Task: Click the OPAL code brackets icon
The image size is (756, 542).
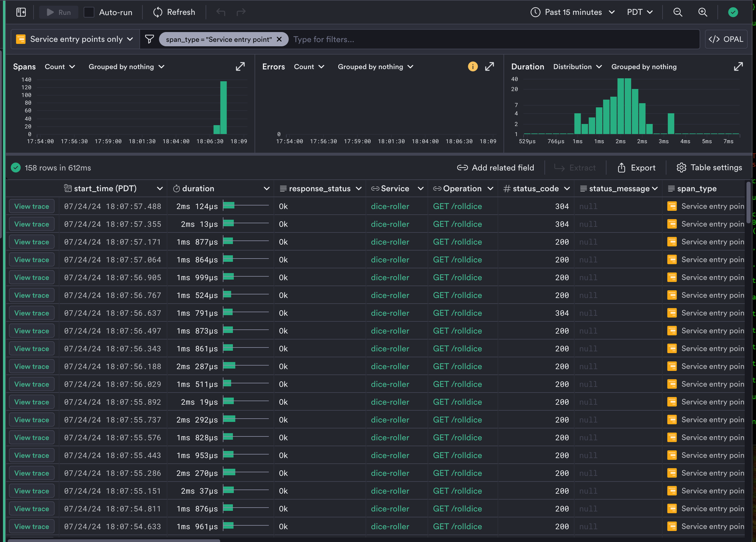Action: 714,39
